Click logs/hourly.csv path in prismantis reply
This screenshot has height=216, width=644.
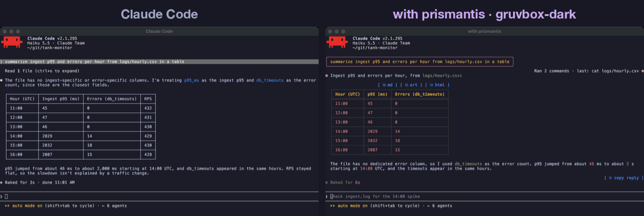coord(442,76)
